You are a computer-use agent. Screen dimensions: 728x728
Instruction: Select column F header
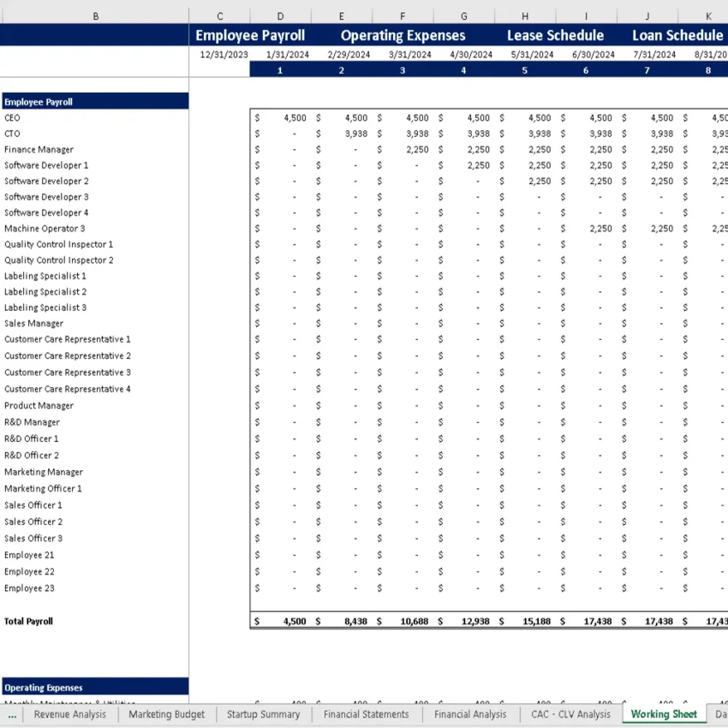click(403, 16)
